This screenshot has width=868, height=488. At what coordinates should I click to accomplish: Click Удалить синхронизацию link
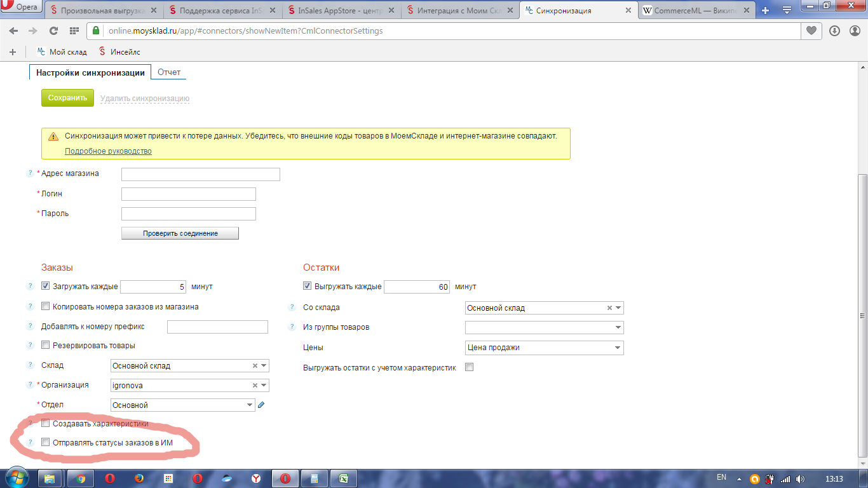point(145,98)
